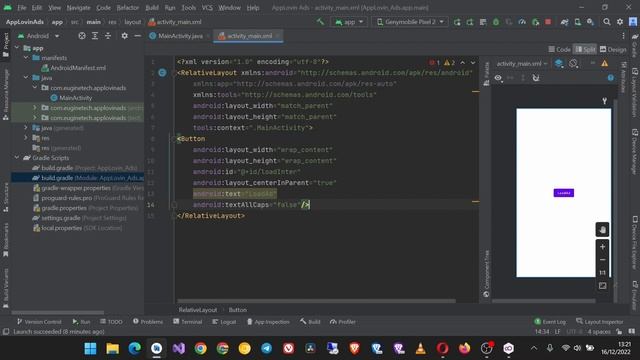Open the File menu
This screenshot has height=360, width=640.
tap(22, 8)
